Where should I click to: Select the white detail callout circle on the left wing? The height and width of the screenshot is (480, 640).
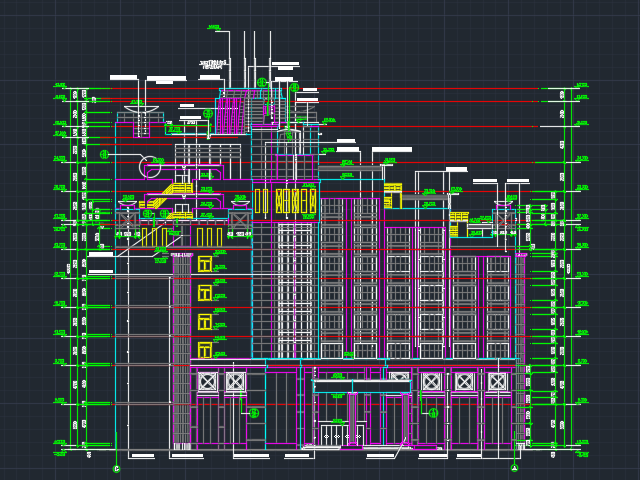150,166
